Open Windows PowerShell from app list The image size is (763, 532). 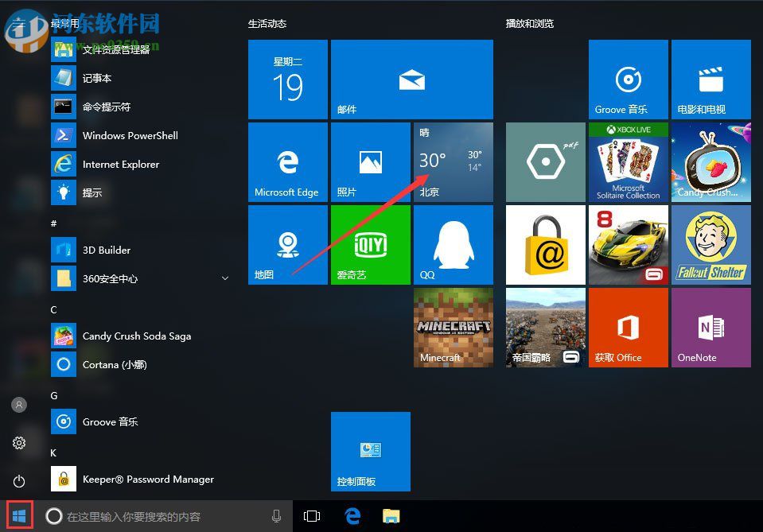click(130, 135)
